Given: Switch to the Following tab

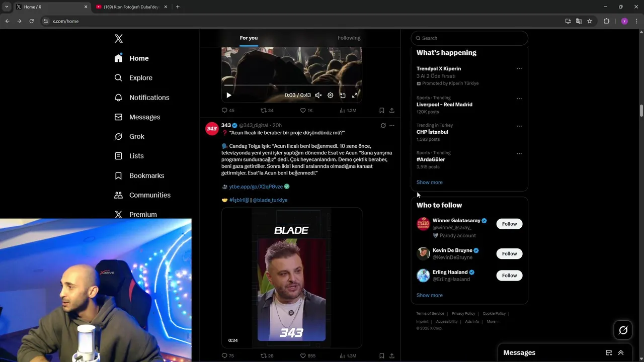Looking at the screenshot, I should click(x=349, y=38).
